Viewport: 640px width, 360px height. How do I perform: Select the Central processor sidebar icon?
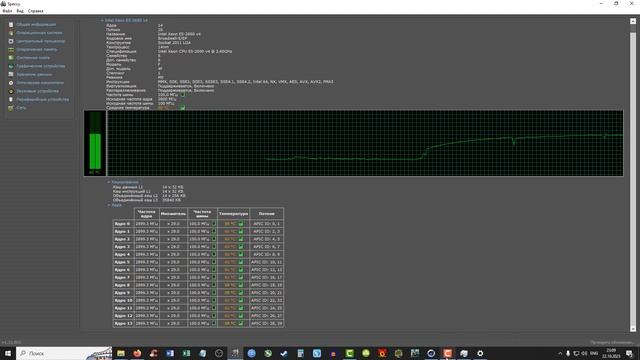11,41
